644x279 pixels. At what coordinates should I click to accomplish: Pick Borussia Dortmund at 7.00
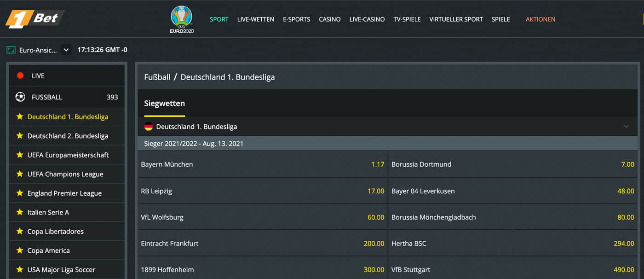(x=627, y=164)
